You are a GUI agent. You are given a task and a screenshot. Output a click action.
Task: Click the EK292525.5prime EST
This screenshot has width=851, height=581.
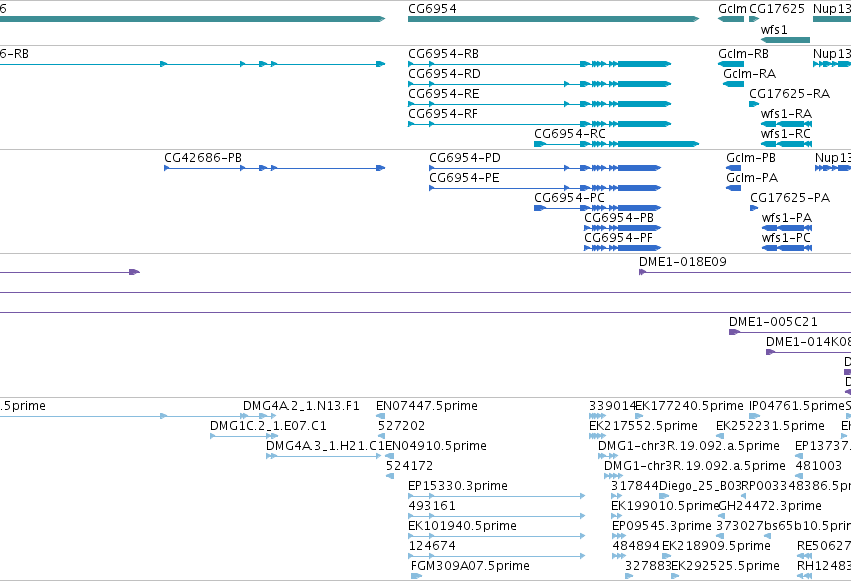point(675,576)
